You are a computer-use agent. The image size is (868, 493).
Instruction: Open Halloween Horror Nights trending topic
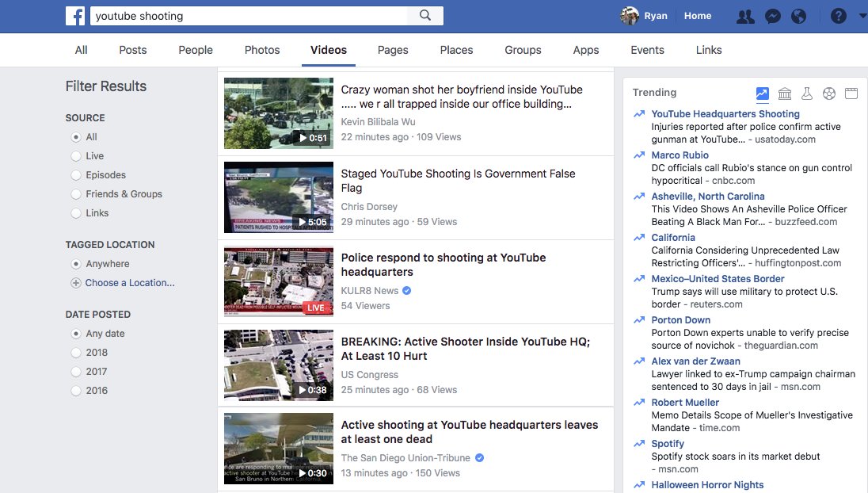click(707, 485)
